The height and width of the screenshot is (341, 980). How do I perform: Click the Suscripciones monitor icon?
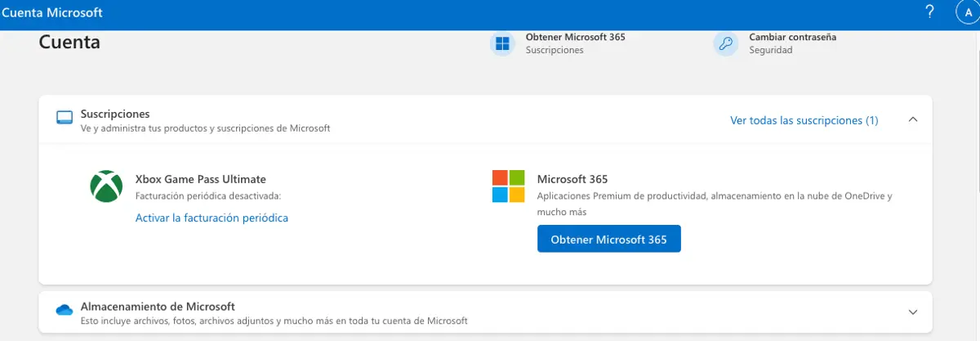pos(65,118)
